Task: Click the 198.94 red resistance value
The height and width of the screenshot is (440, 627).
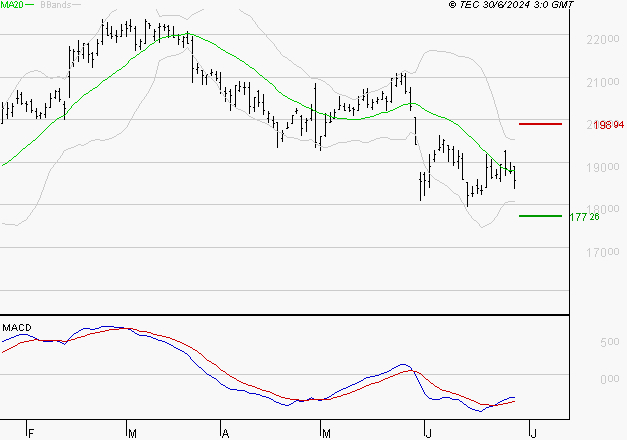Action: click(609, 125)
